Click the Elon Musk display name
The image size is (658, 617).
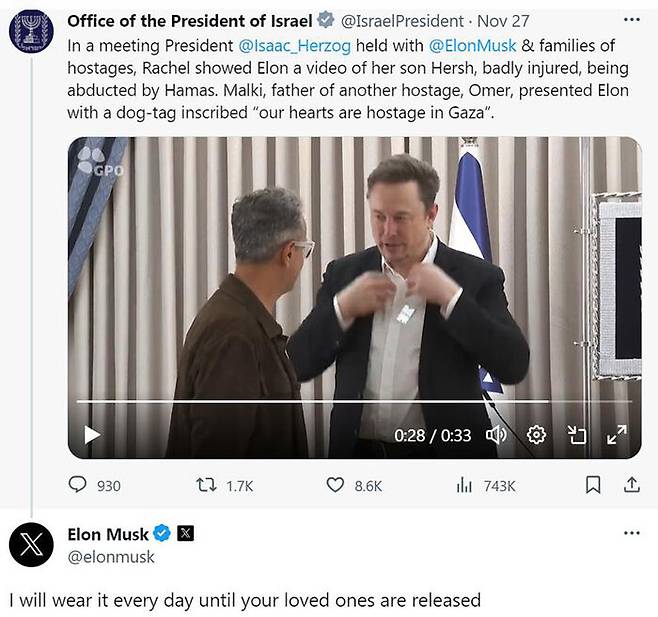[108, 534]
